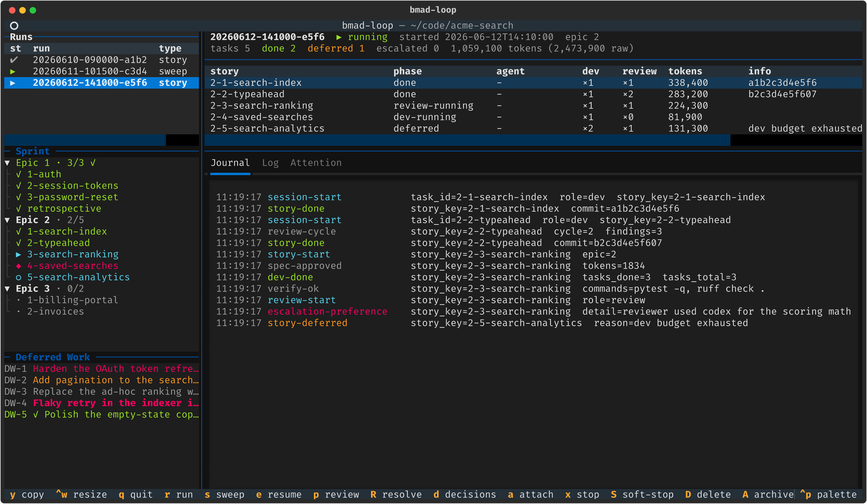Open deferred item DW-3 Replace the ad-hoc ranking

pos(102,391)
